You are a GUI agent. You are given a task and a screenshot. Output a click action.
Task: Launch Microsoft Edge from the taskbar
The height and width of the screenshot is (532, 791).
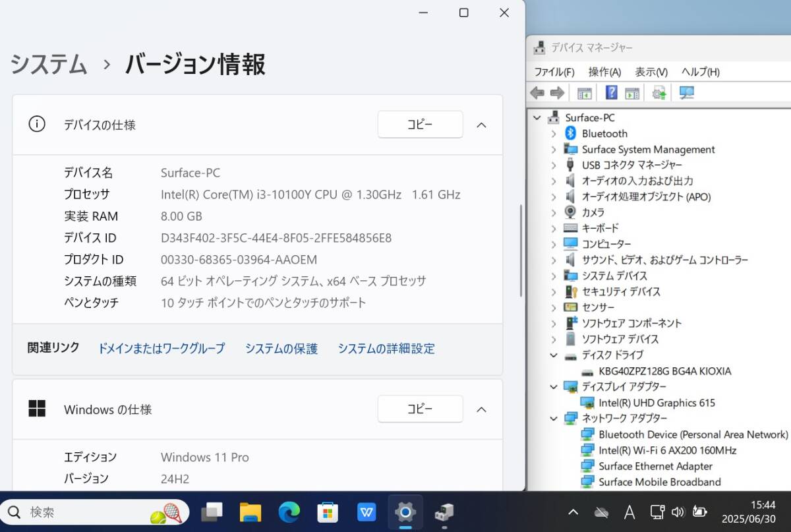tap(289, 512)
